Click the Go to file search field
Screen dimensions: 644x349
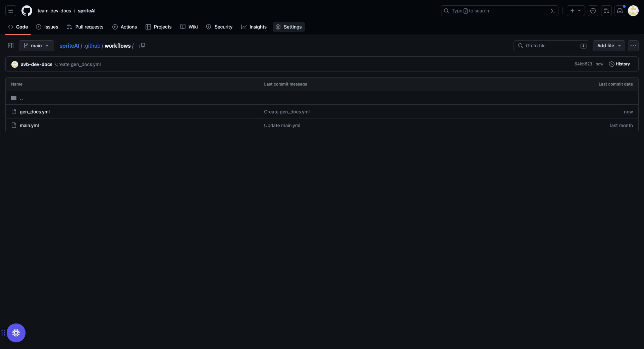551,46
